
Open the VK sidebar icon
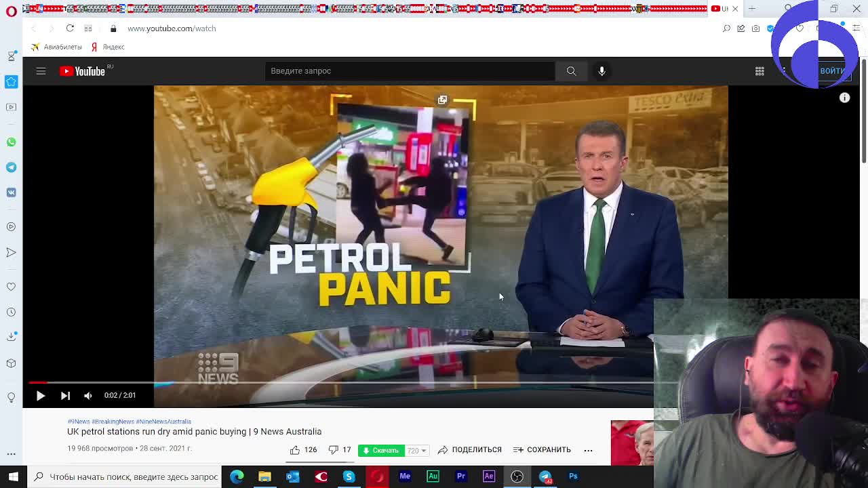11,192
